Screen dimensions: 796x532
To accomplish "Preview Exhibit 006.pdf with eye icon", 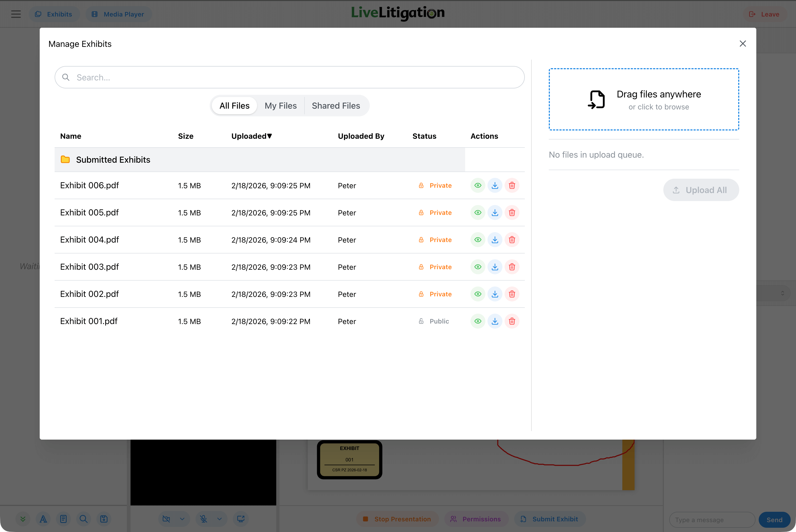I will tap(478, 185).
